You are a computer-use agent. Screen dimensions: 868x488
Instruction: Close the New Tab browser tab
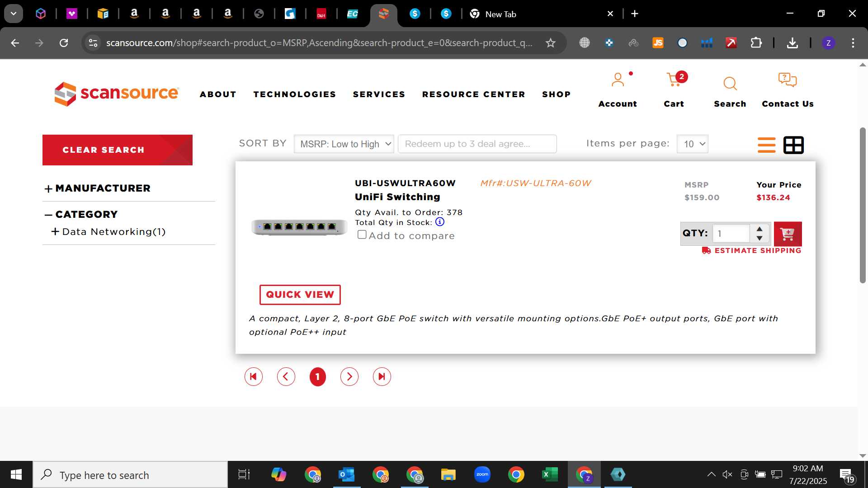tap(610, 14)
